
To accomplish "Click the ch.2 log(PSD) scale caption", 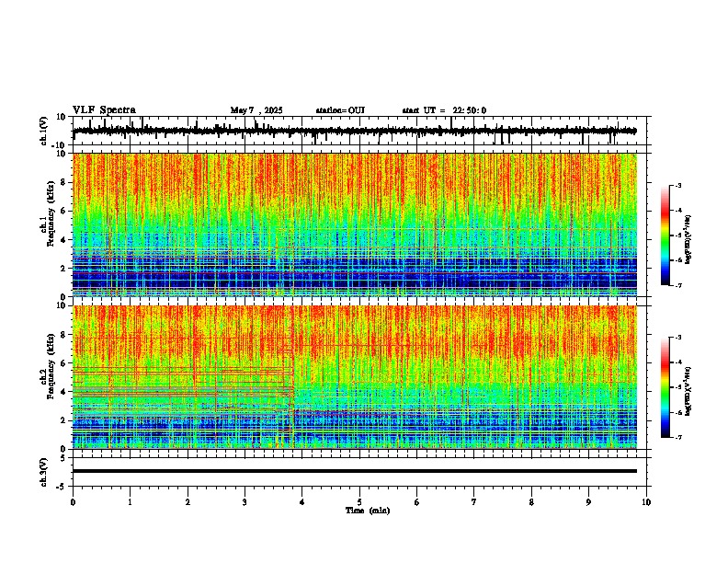I will (x=688, y=391).
